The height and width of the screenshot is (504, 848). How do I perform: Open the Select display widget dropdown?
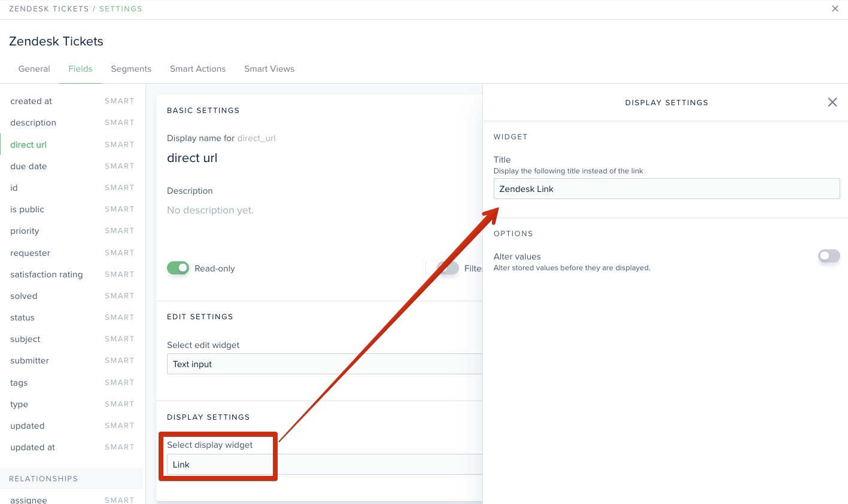point(324,465)
